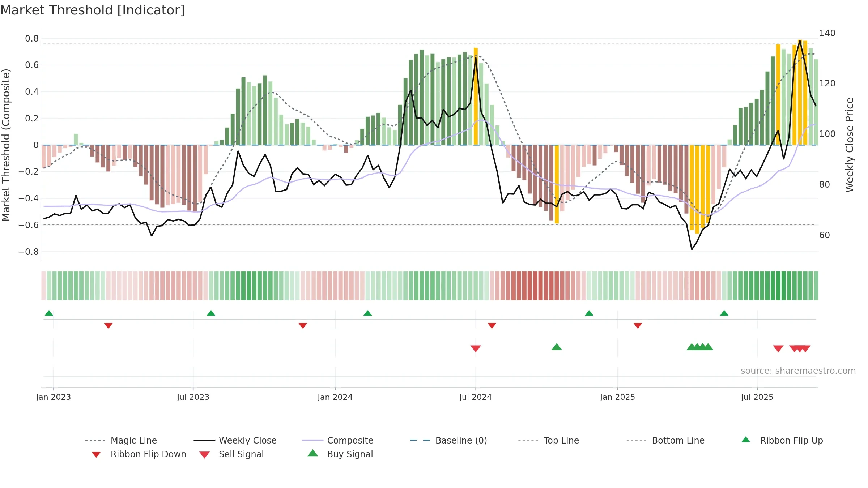This screenshot has height=488, width=868.
Task: Click the Jan 2025 x-axis label
Action: 617,397
